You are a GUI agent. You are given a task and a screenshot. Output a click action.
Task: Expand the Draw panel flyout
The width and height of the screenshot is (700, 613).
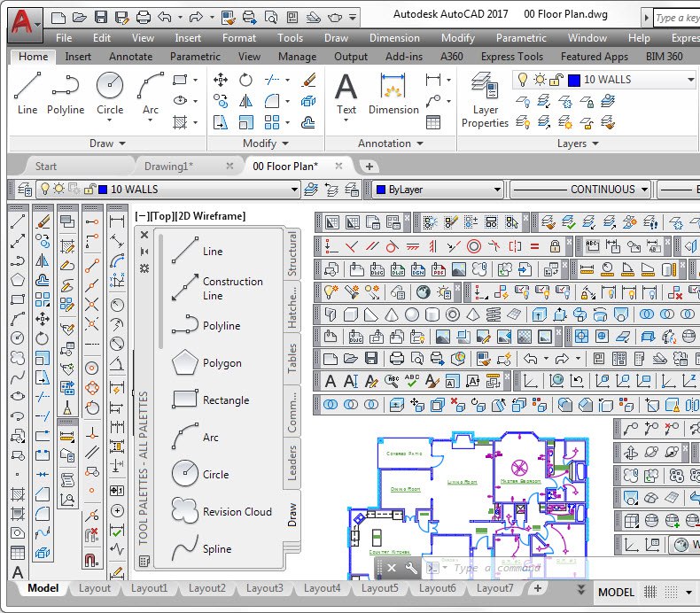coord(107,144)
